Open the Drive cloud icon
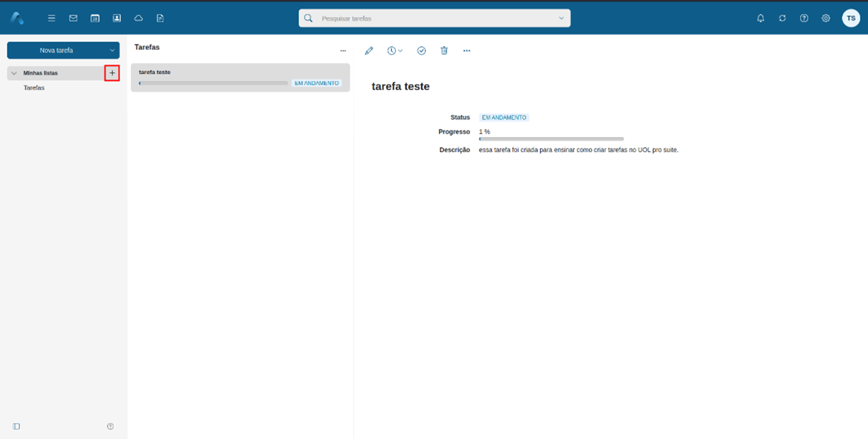Screen dimensions: 868x439 pyautogui.click(x=138, y=18)
